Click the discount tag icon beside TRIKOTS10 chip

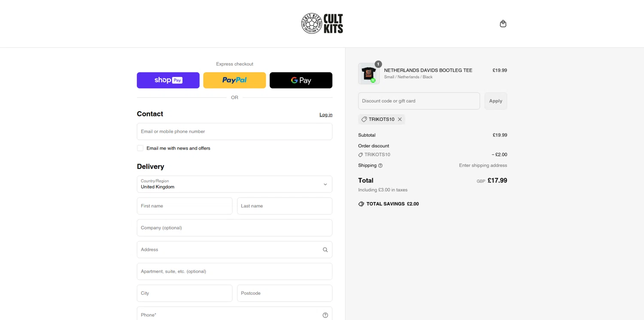364,119
